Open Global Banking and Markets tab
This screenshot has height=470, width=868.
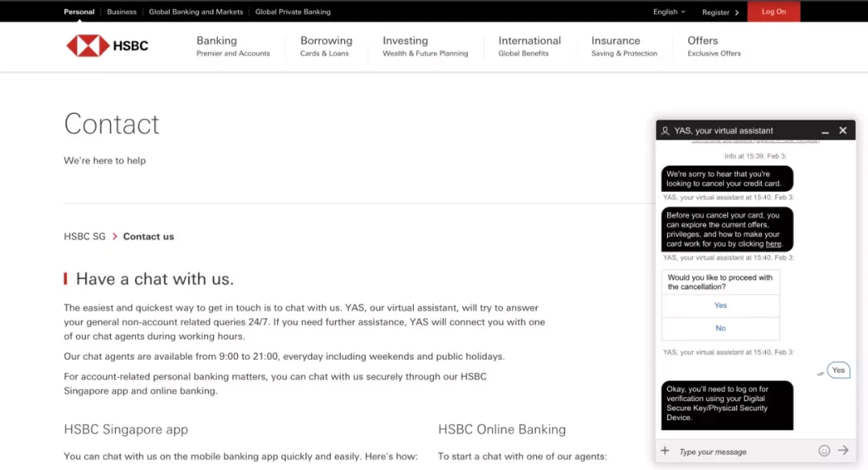[x=196, y=11]
